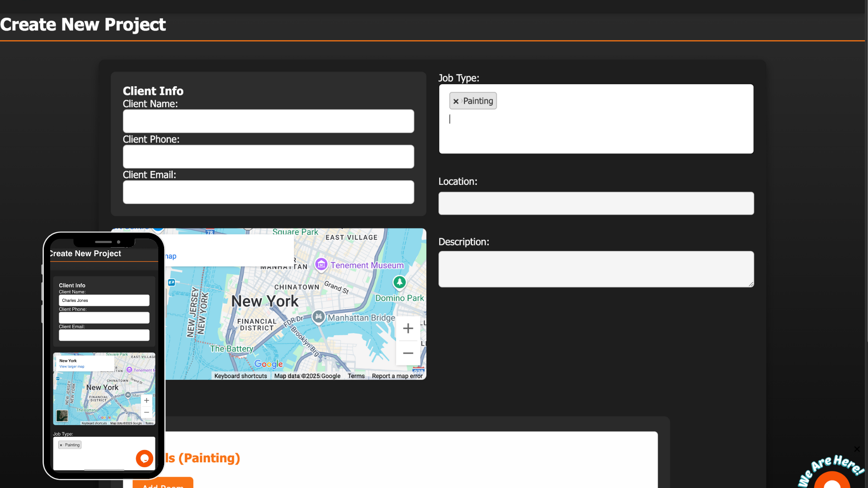Open the orange chat bubble in phone preview
The image size is (868, 488).
tap(145, 458)
